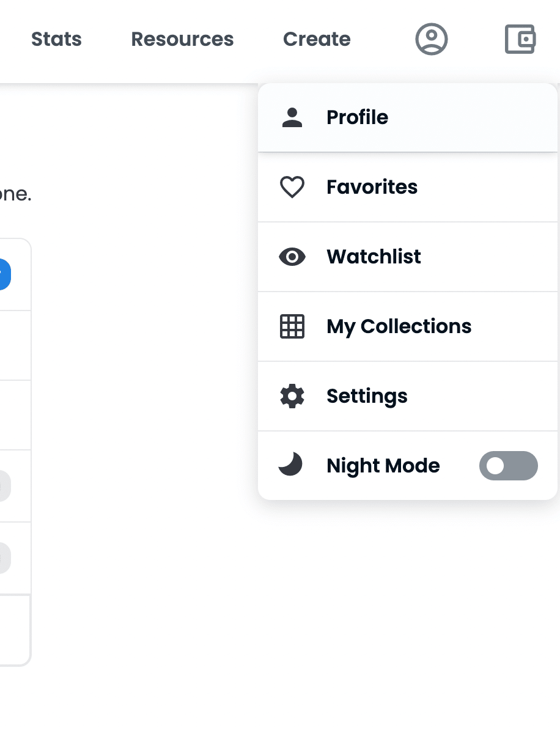The width and height of the screenshot is (560, 731).
Task: Click the eye icon beside Watchlist
Action: tap(292, 256)
